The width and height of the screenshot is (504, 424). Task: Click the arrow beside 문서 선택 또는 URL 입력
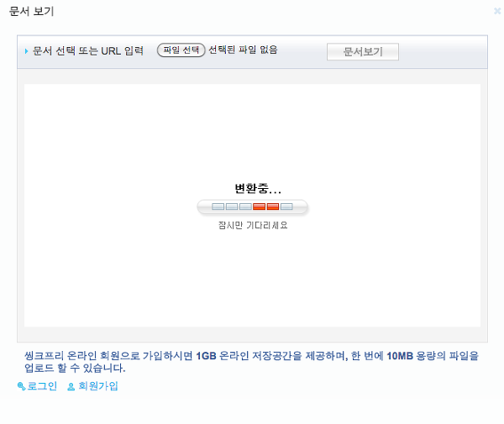point(26,51)
